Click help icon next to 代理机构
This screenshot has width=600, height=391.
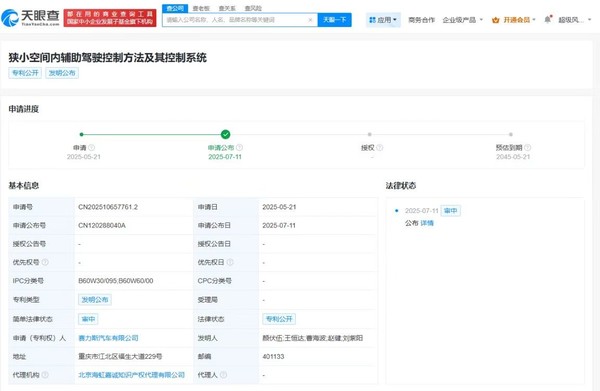click(x=45, y=375)
